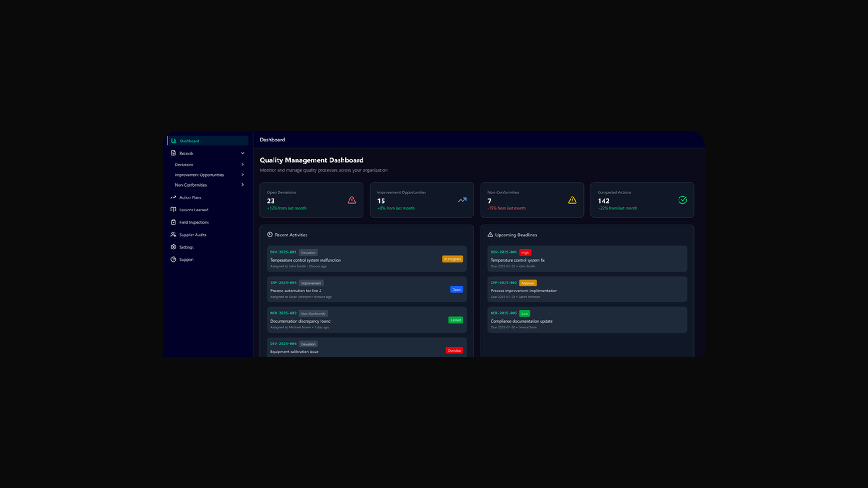Expand the Deviations submenu arrow
This screenshot has height=488, width=868.
[x=243, y=164]
